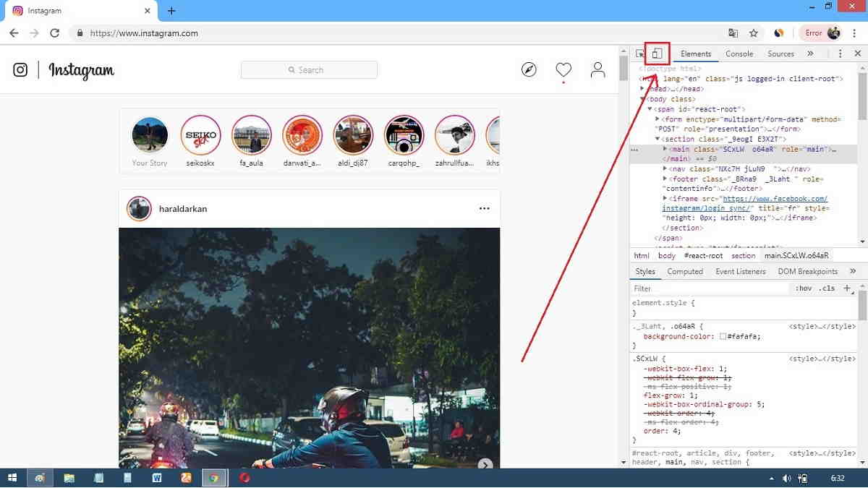Collapse the body element node
This screenshot has height=488, width=868.
coord(642,99)
